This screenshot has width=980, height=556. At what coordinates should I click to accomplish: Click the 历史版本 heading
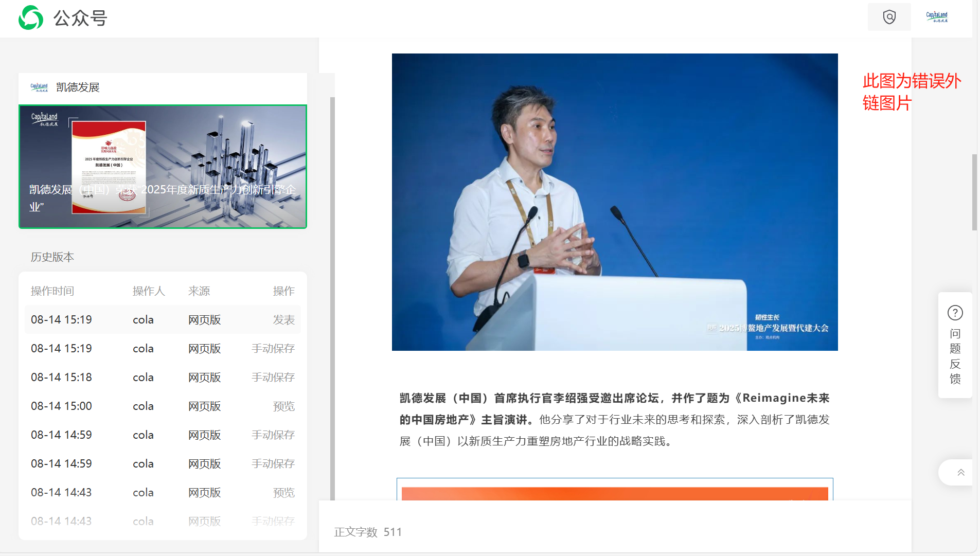point(52,257)
